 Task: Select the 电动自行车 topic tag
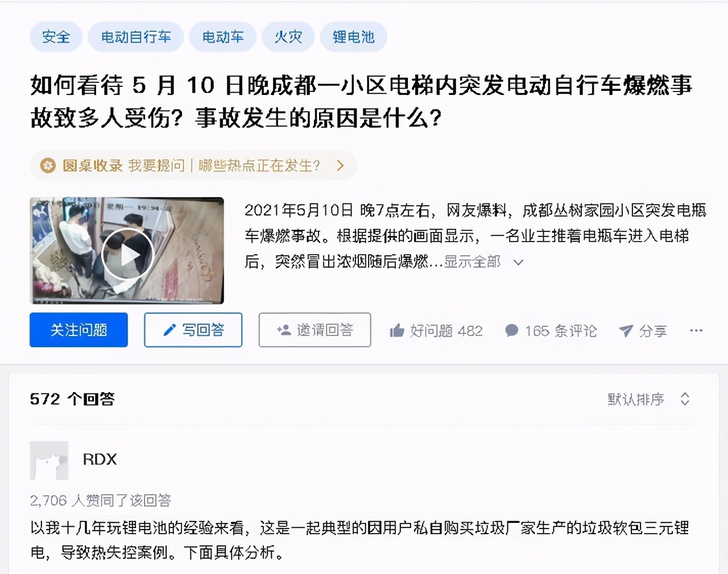point(136,37)
